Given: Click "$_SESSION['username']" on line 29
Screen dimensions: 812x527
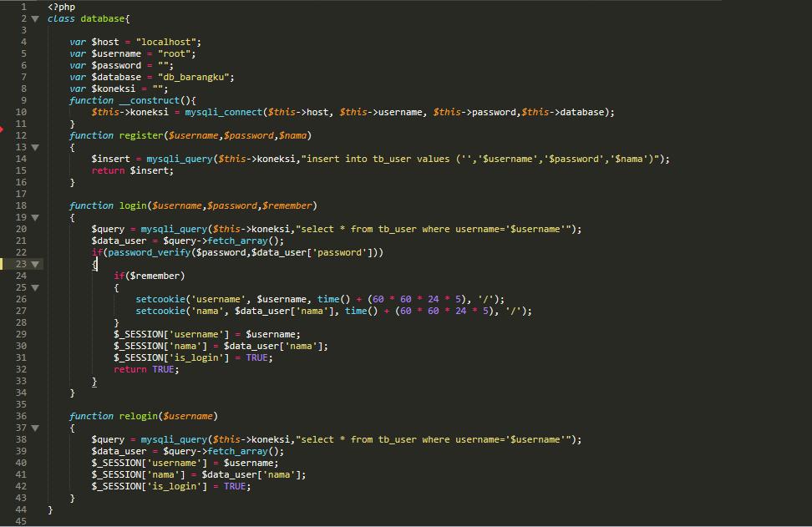Looking at the screenshot, I should [171, 334].
